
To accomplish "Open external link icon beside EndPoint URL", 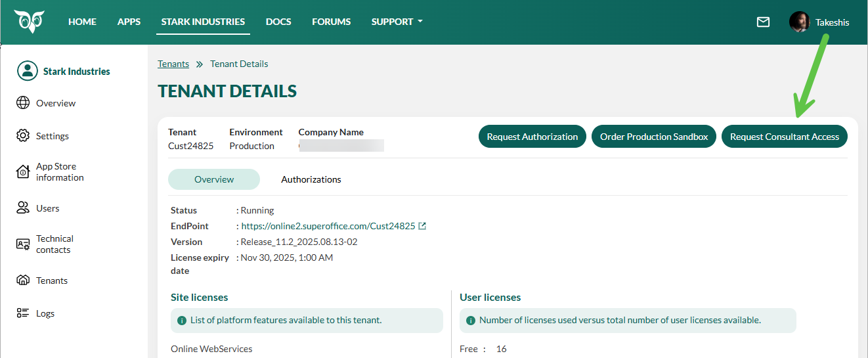I will tap(422, 226).
